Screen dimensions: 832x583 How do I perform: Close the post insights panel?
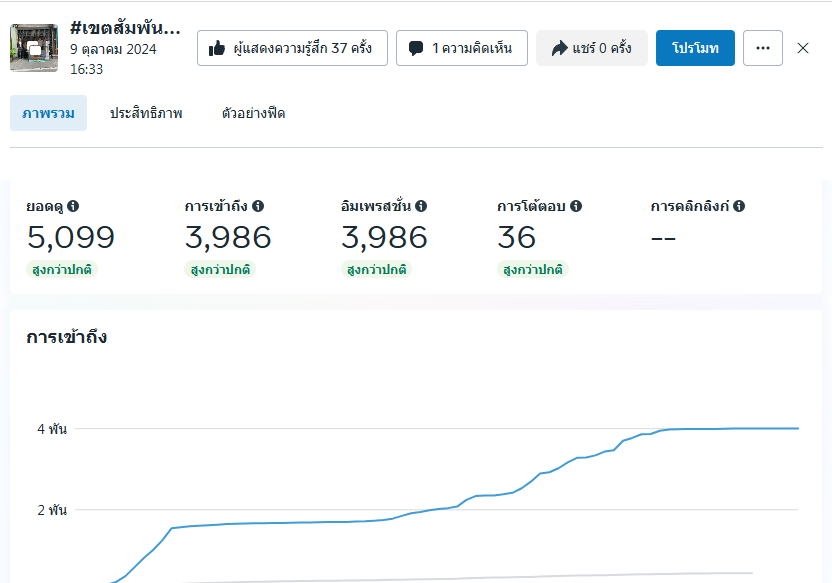coord(803,48)
